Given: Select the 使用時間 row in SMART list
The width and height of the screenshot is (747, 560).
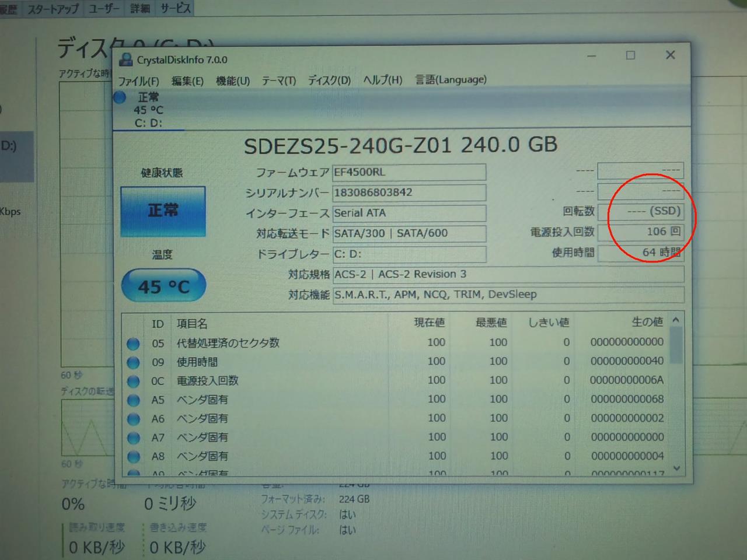Looking at the screenshot, I should [x=396, y=362].
